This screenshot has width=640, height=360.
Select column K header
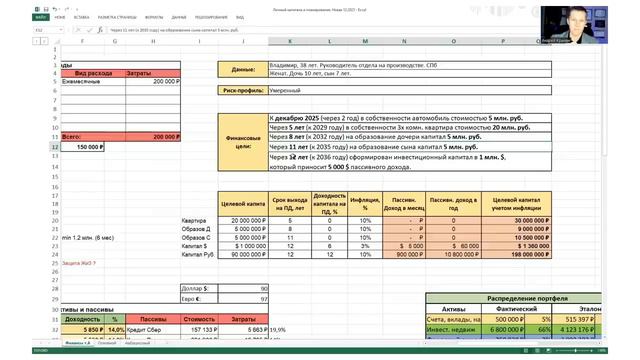click(x=290, y=41)
